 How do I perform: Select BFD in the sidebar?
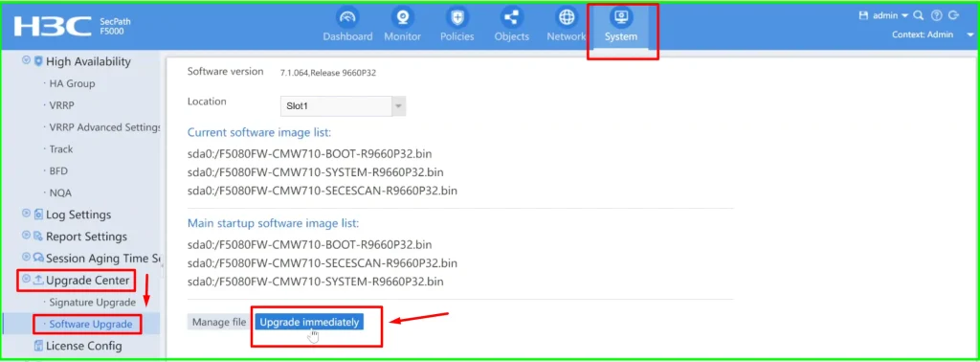point(58,170)
